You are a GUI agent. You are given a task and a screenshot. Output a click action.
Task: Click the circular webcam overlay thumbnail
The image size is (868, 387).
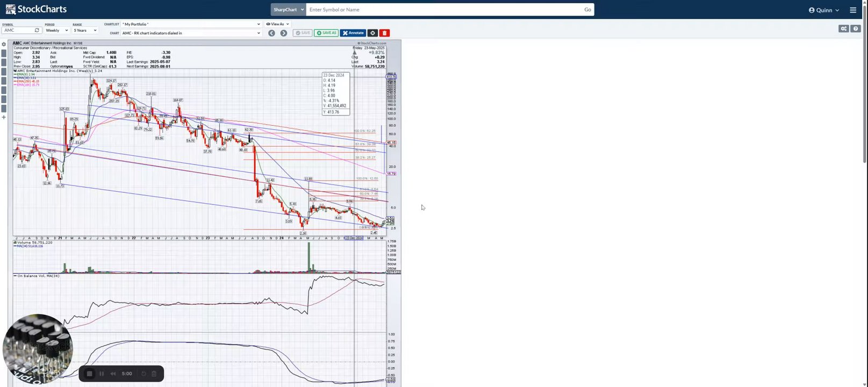[38, 348]
